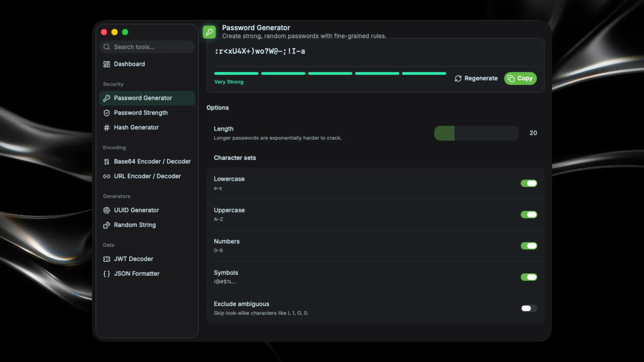The height and width of the screenshot is (362, 644).
Task: Click the Security section heading
Action: pos(113,84)
